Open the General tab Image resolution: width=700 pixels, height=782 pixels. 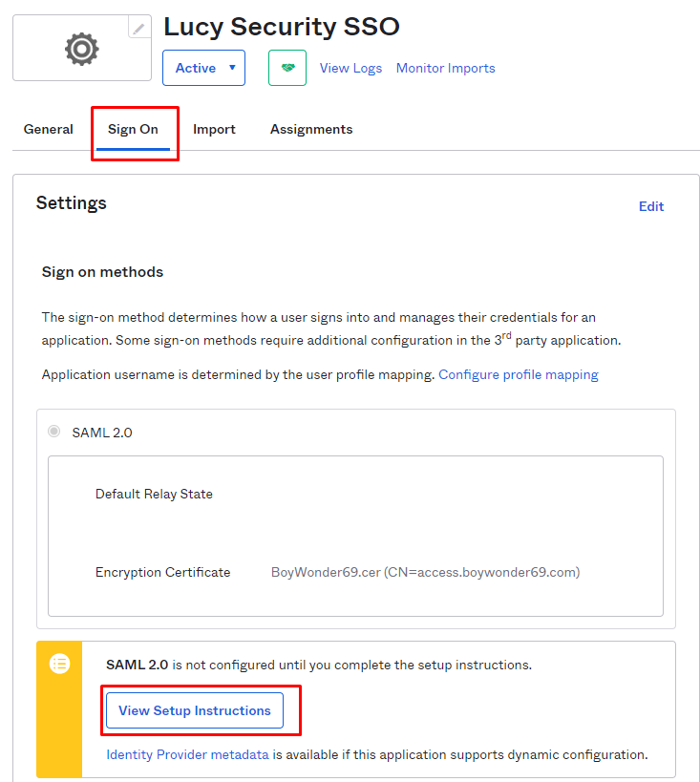[x=49, y=129]
